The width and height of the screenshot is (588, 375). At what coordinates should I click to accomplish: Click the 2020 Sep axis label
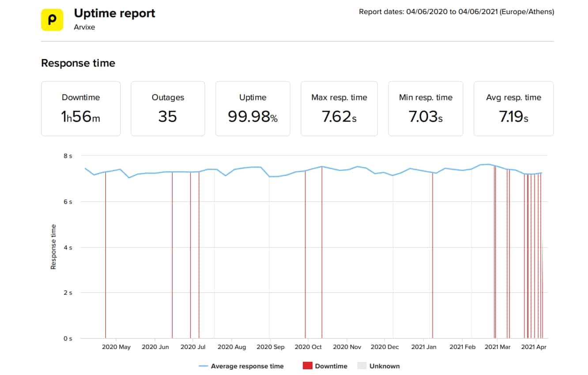pyautogui.click(x=270, y=347)
